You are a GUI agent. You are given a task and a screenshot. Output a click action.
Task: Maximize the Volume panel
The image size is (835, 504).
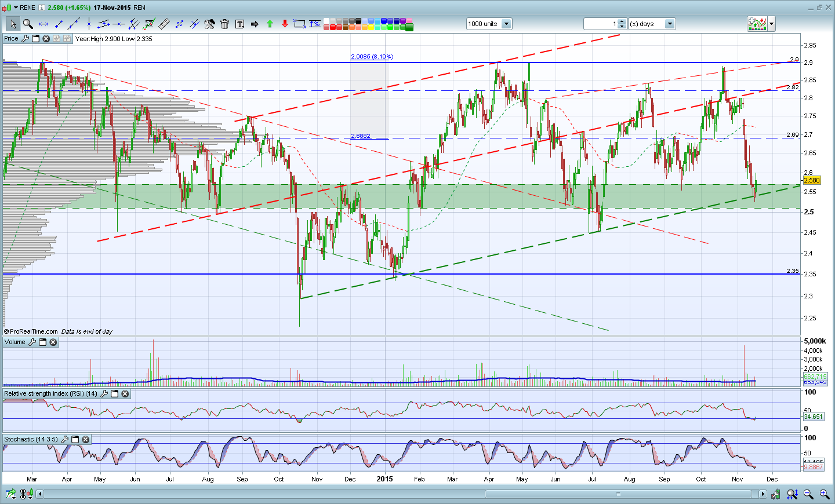(x=42, y=342)
